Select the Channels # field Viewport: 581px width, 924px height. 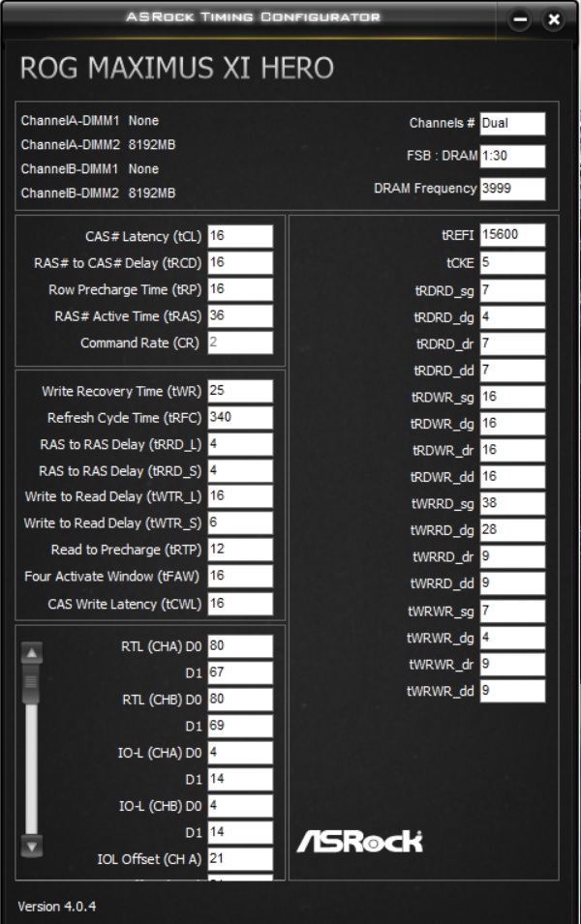coord(512,124)
